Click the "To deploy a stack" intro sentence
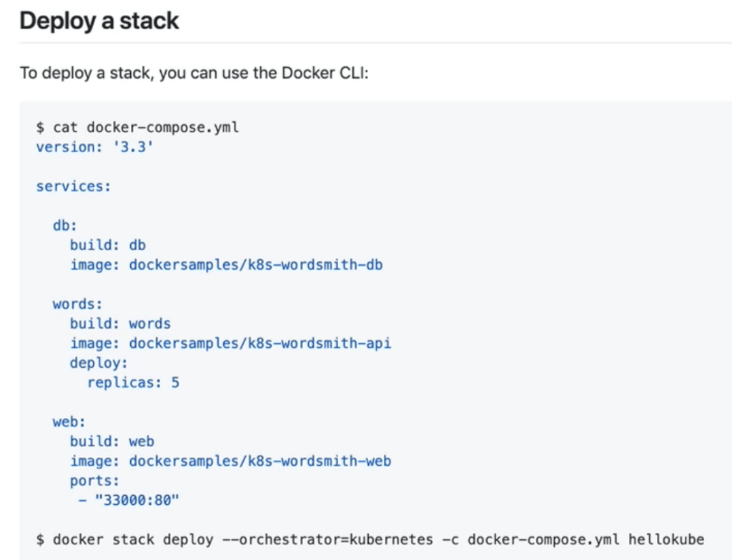 coord(194,74)
